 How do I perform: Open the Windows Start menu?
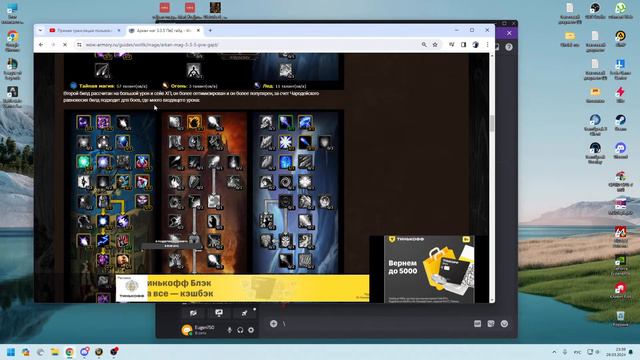11,352
